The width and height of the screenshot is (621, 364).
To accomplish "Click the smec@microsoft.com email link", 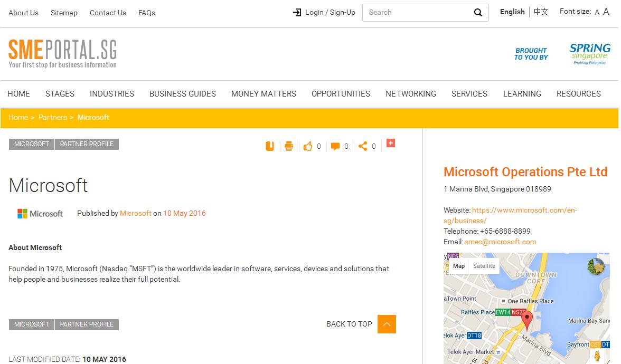I will tap(500, 242).
